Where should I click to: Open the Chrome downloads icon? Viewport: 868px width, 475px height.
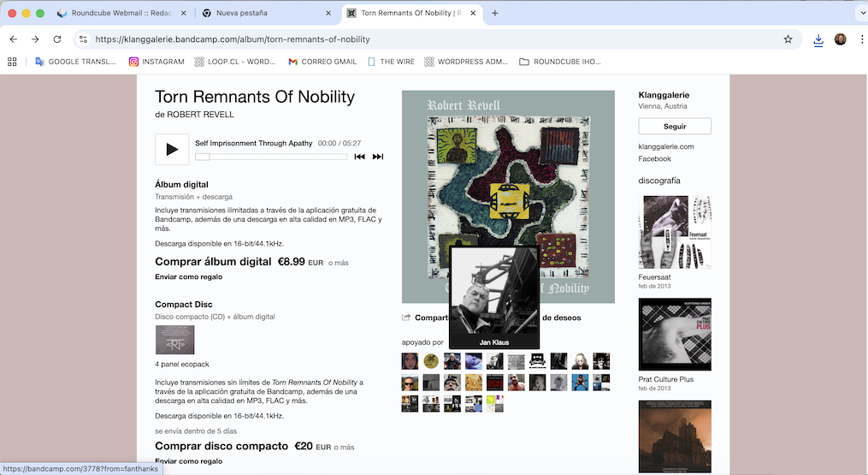click(x=818, y=39)
